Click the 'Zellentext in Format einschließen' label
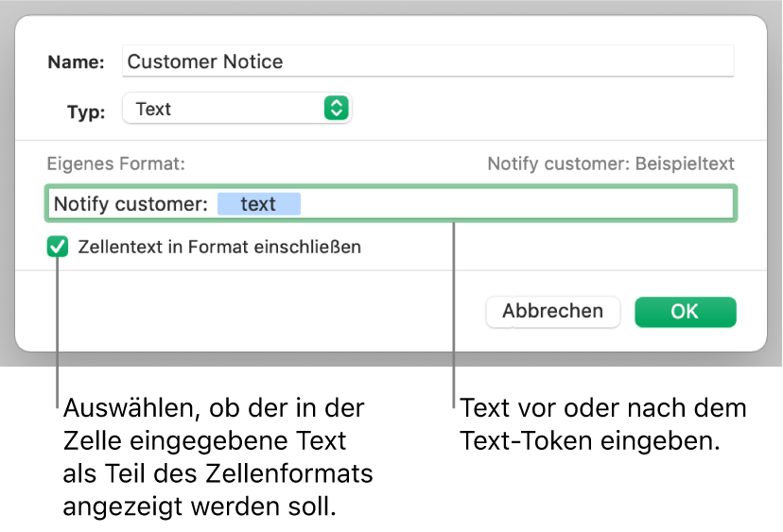Viewport: 783px width, 532px height. point(220,248)
